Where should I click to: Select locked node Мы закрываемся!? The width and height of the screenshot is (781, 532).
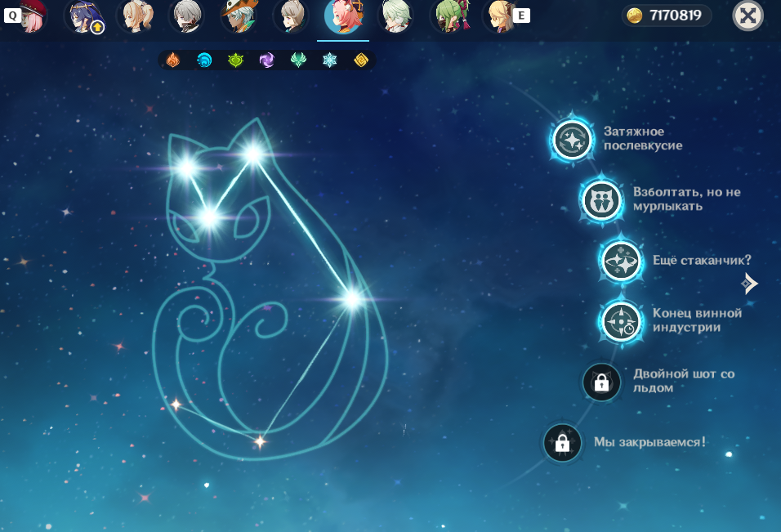[562, 442]
